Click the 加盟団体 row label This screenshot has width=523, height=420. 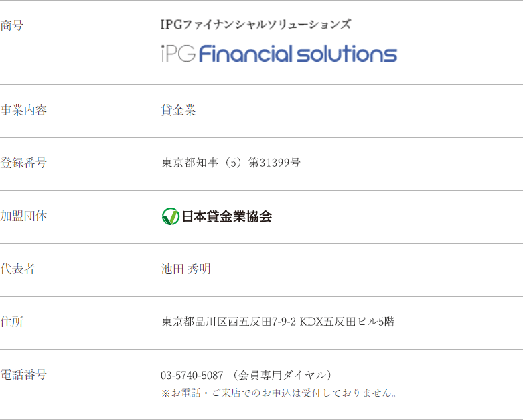pyautogui.click(x=23, y=216)
